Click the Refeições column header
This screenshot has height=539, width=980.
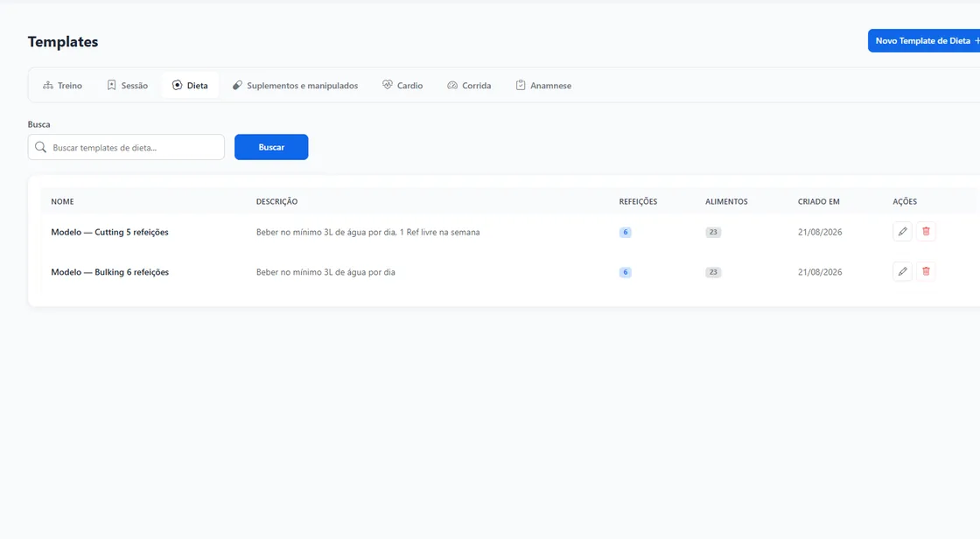(638, 201)
